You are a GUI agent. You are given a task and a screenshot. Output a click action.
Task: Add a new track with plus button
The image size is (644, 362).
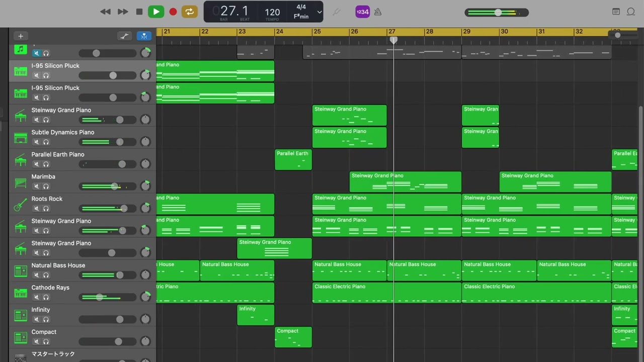(x=21, y=36)
